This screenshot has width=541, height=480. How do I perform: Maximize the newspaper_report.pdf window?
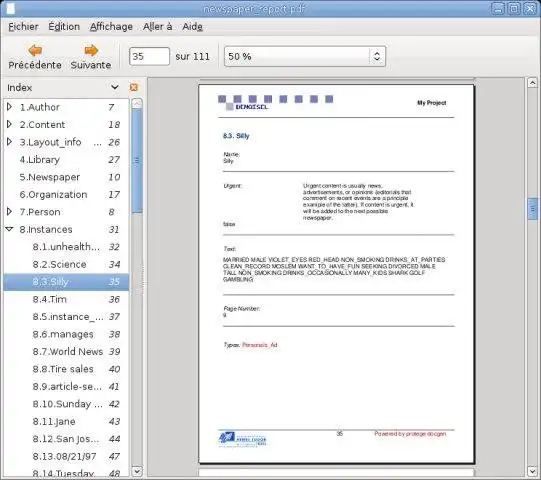pos(514,9)
